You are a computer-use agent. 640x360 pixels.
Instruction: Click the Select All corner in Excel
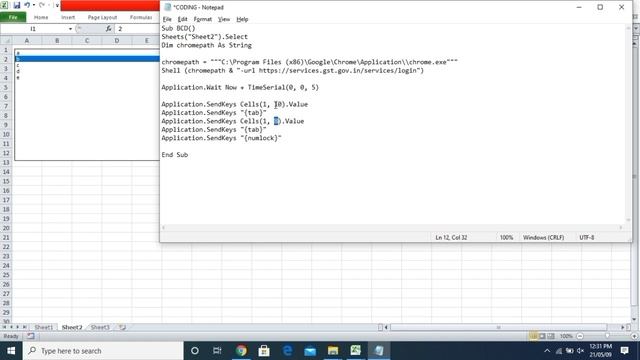(6, 40)
